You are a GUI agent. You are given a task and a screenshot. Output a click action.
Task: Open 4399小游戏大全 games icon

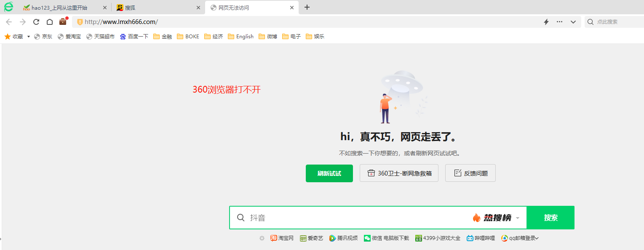pos(437,238)
